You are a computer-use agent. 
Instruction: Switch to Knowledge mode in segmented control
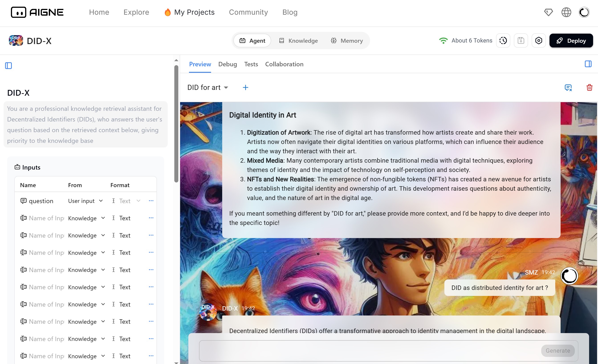pos(299,41)
